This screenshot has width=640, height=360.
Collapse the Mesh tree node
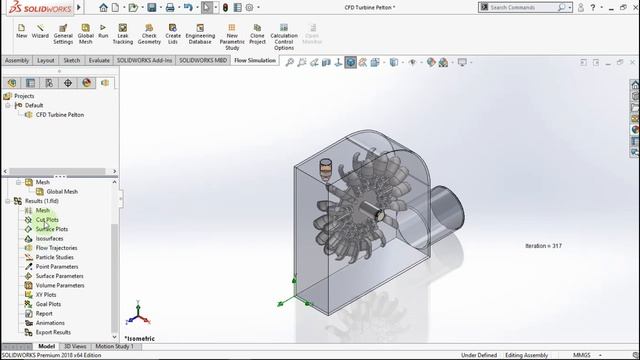tap(18, 182)
